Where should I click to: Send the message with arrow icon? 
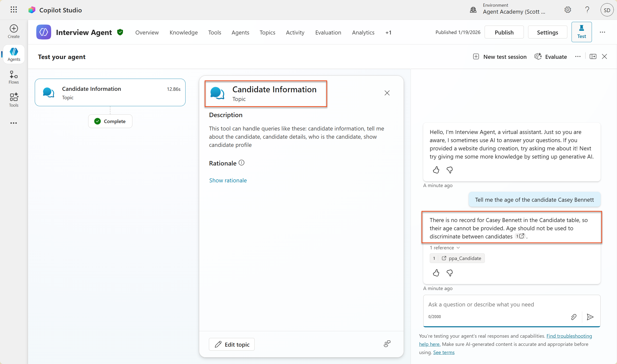590,317
